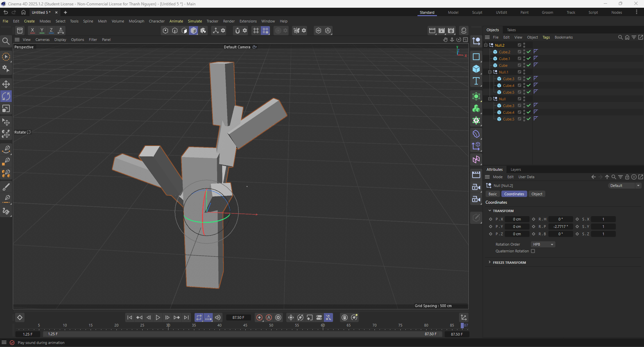Click the R.P rotation value field

(x=560, y=227)
